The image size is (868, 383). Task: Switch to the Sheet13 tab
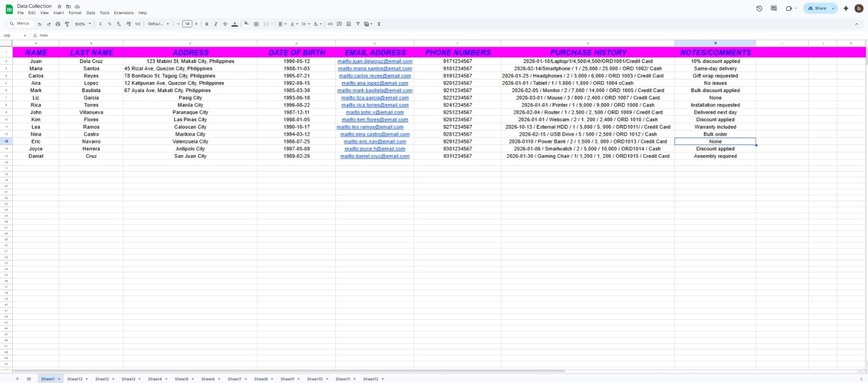pyautogui.click(x=75, y=379)
